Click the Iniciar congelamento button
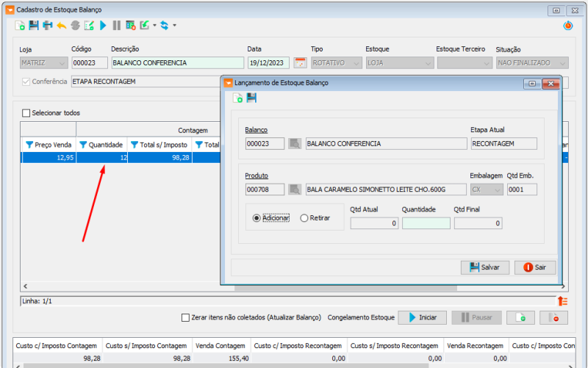The width and height of the screenshot is (588, 368). (x=423, y=317)
